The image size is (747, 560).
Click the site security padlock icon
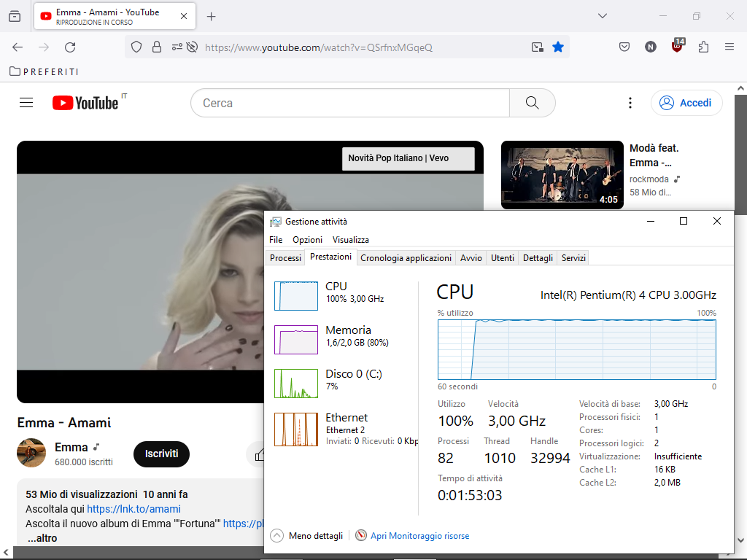tap(157, 47)
